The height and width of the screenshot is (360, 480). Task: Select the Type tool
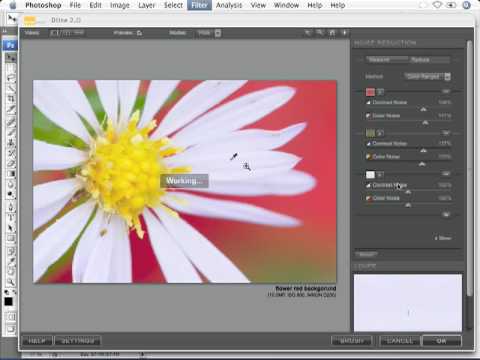coord(11,218)
